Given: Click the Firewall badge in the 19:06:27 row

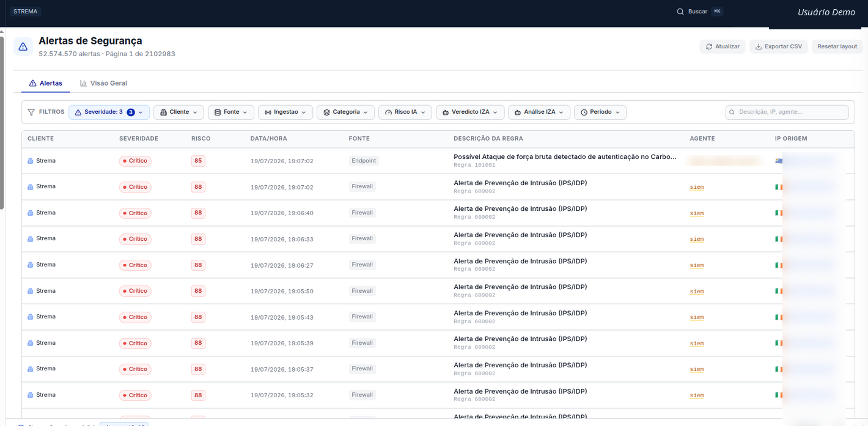Looking at the screenshot, I should (x=362, y=265).
